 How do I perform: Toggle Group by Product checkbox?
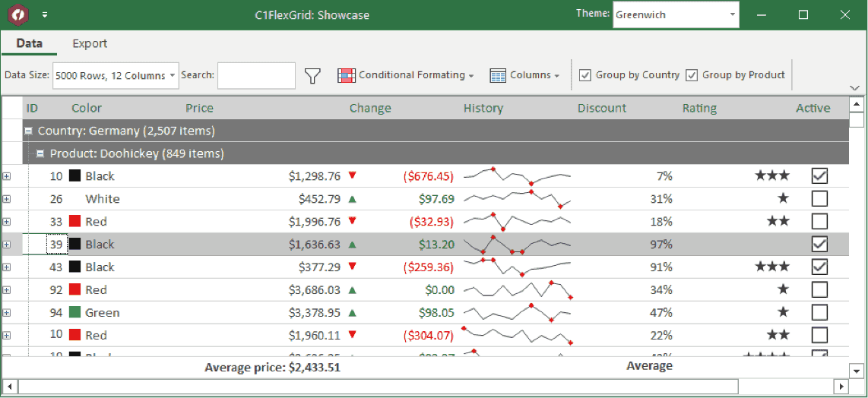[x=692, y=75]
